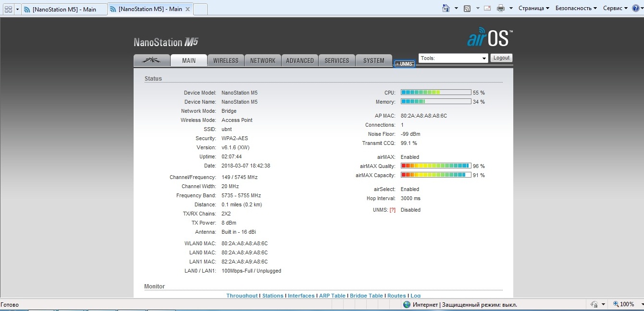This screenshot has width=644, height=311.
Task: Expand the home button dropdown arrow
Action: tap(456, 8)
